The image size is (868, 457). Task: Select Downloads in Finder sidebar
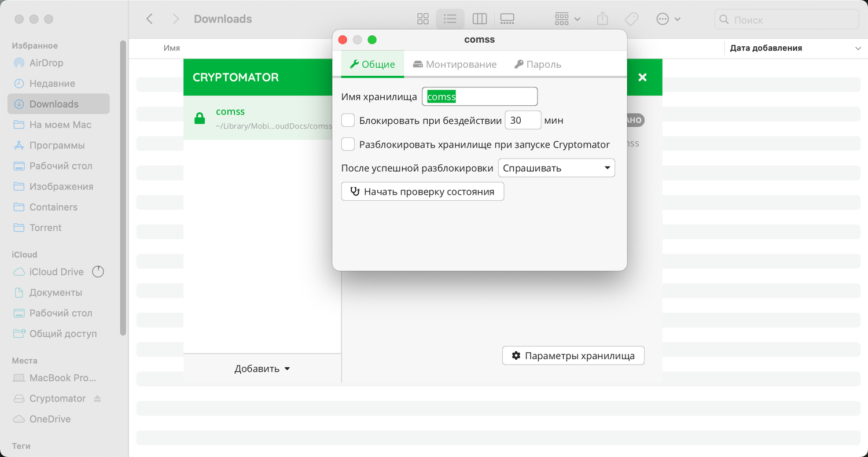click(58, 104)
